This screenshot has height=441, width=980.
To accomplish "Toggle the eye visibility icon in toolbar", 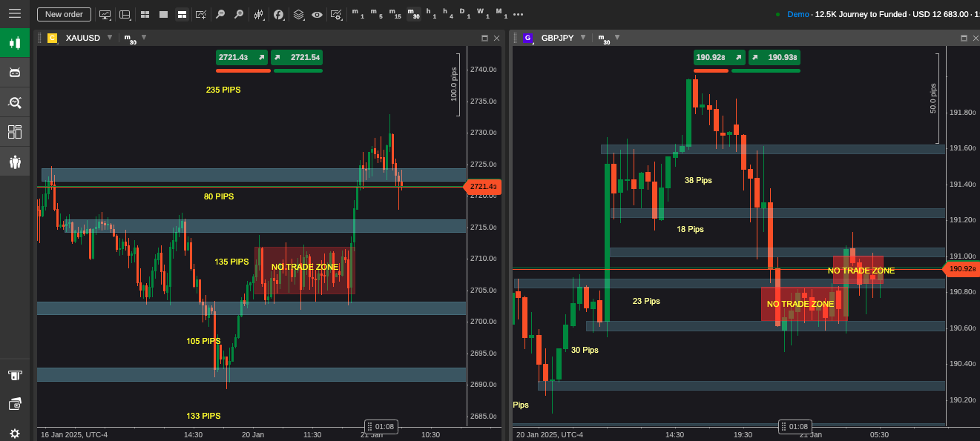I will click(317, 14).
